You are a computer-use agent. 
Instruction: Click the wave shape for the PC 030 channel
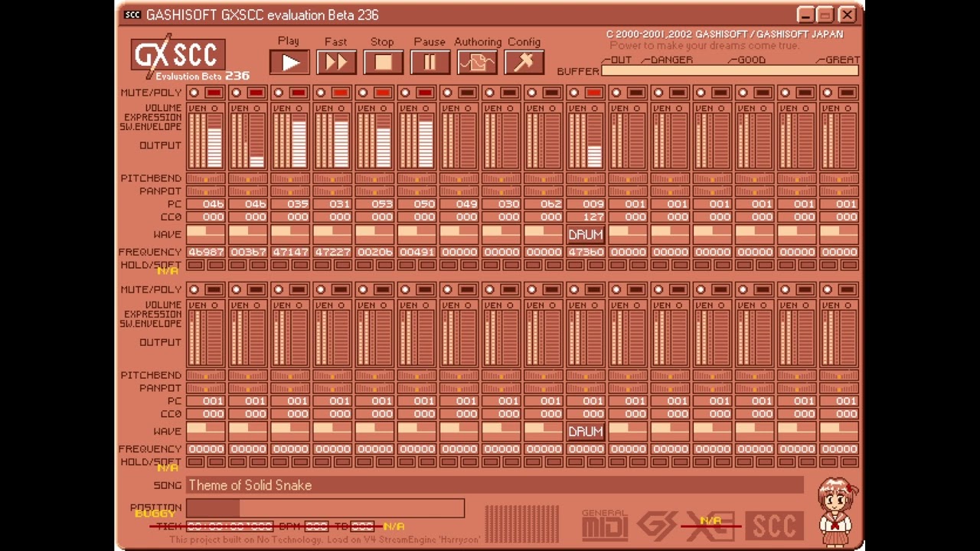point(501,234)
